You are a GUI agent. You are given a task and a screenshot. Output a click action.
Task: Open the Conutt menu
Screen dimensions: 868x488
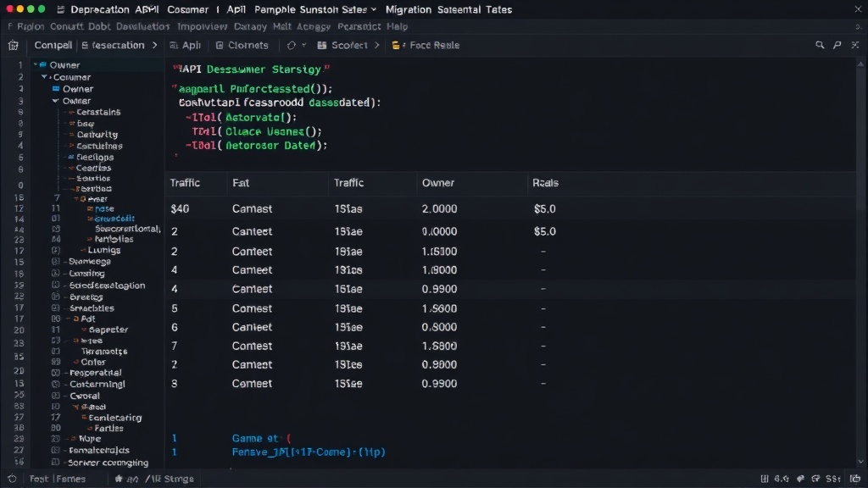(x=66, y=26)
